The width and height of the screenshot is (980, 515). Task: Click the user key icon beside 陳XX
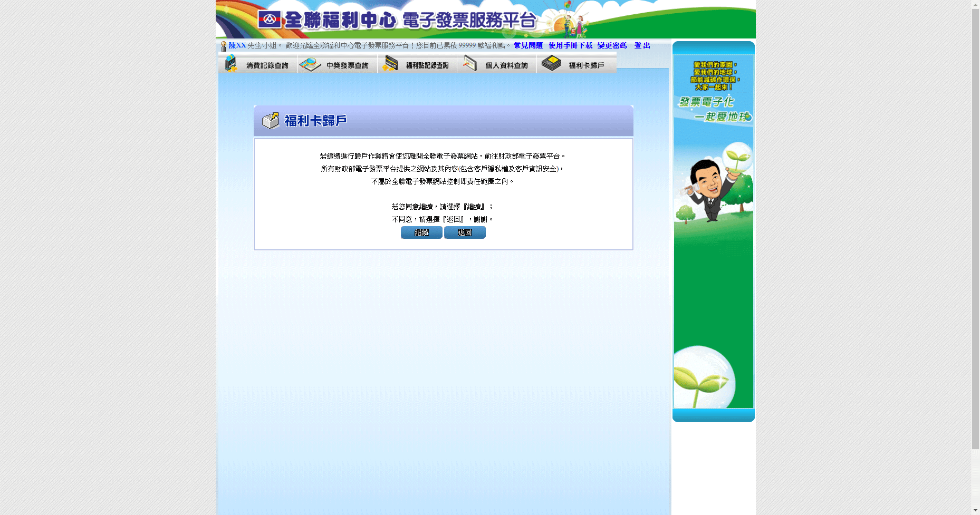[224, 46]
